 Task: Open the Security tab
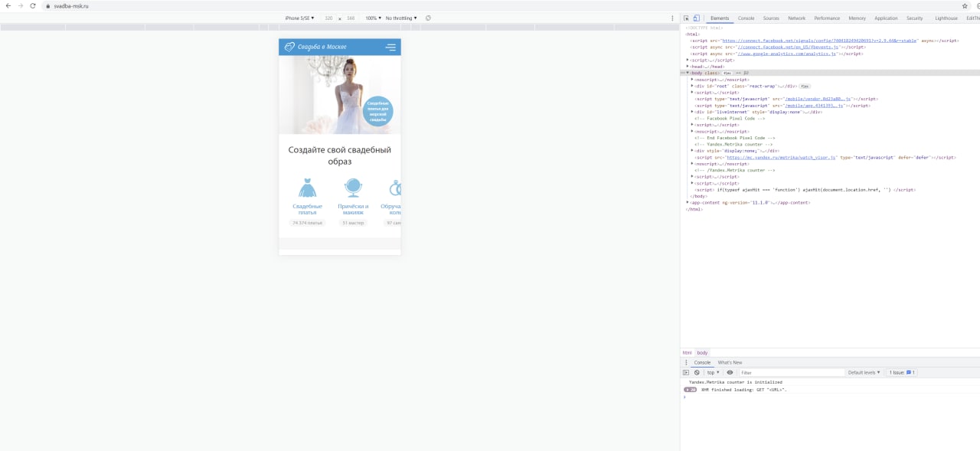(x=914, y=18)
